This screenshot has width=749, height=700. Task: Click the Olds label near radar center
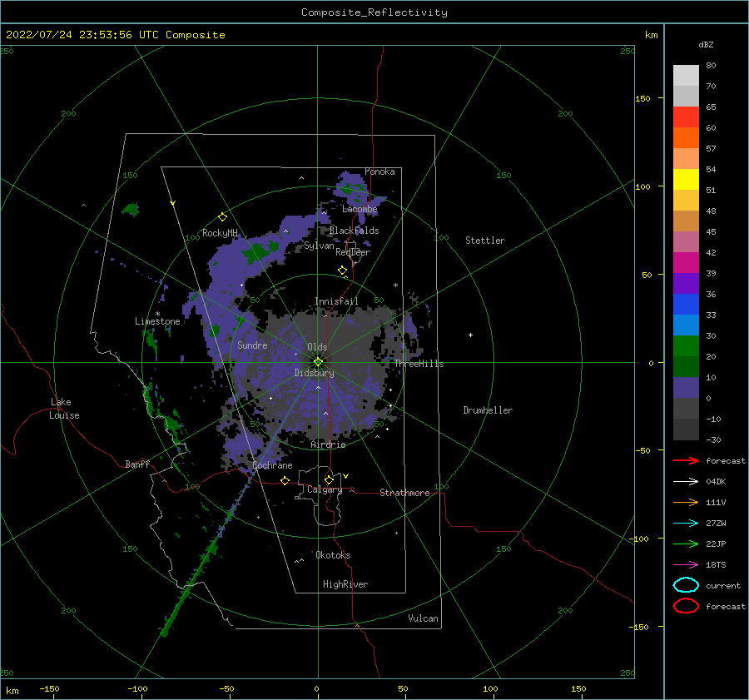317,347
